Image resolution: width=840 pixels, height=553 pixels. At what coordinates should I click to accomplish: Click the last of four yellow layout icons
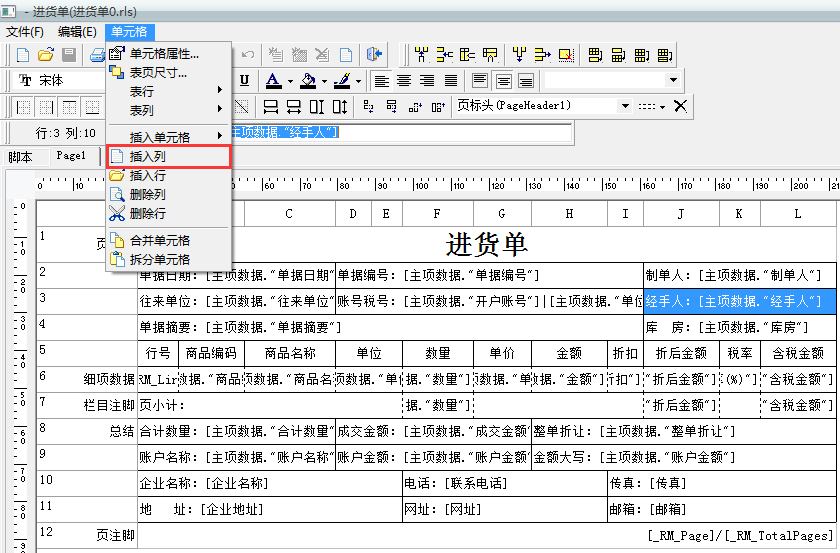(664, 55)
